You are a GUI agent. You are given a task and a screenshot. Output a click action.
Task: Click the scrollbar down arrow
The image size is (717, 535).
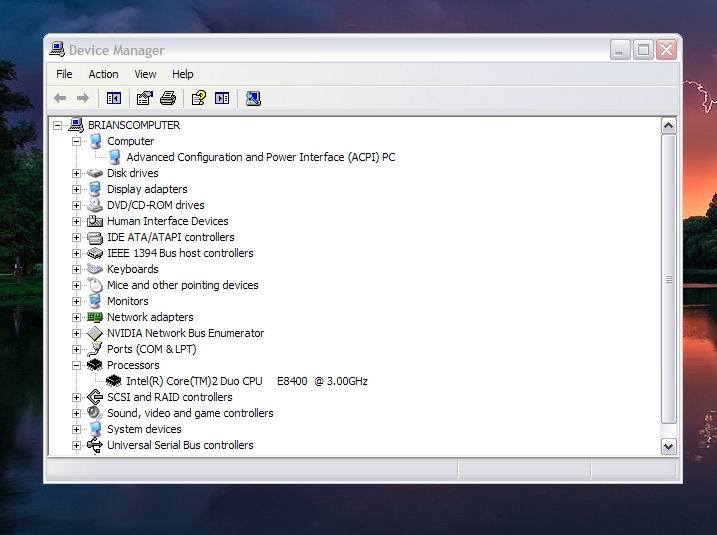[x=669, y=446]
